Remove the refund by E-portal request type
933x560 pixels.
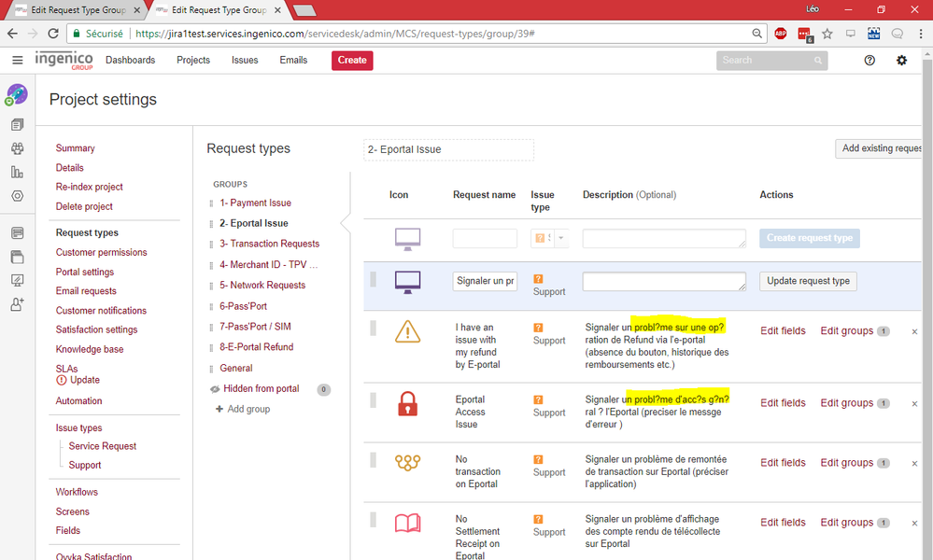click(914, 331)
